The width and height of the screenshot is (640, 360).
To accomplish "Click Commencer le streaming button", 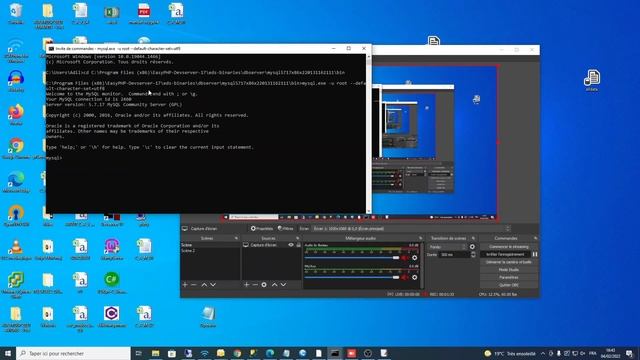I will point(509,247).
